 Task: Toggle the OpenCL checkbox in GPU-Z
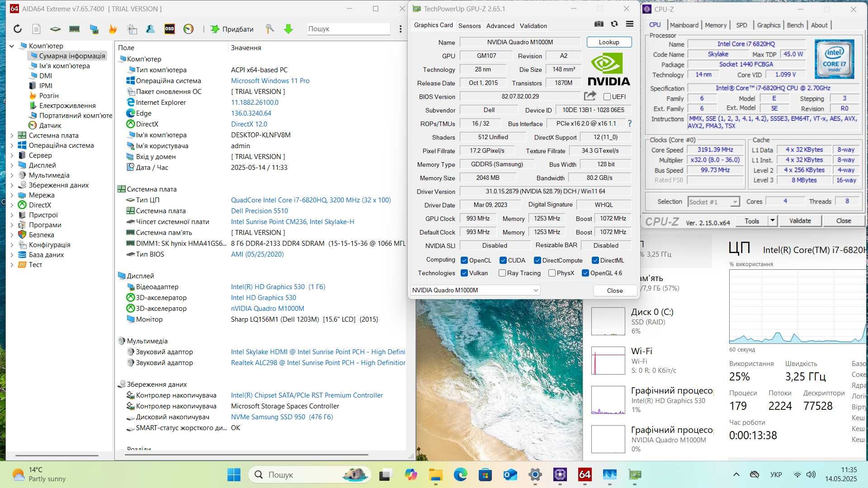click(x=464, y=260)
